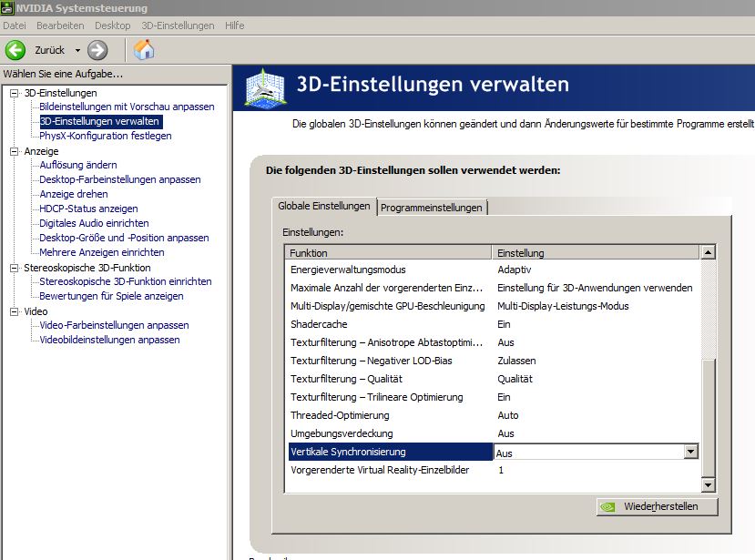Select Texturfilterung – Anisotrope Abtastoptimi... row
The width and height of the screenshot is (755, 560).
pos(492,343)
